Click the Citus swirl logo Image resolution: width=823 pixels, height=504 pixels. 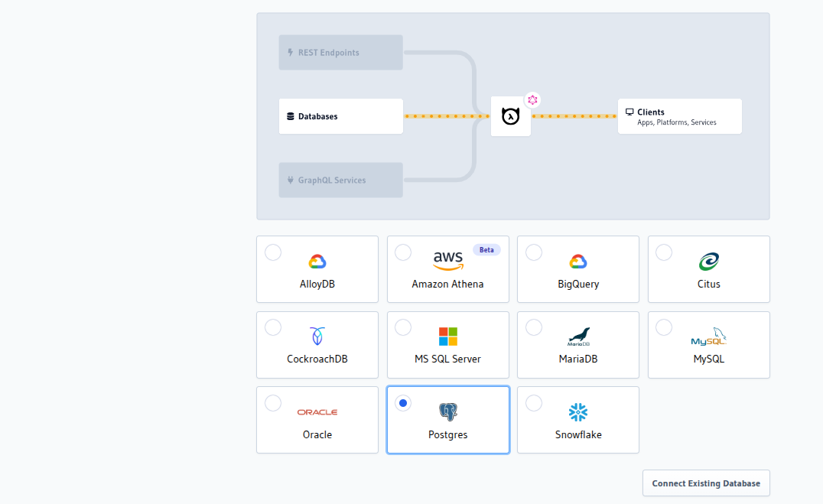[708, 262]
